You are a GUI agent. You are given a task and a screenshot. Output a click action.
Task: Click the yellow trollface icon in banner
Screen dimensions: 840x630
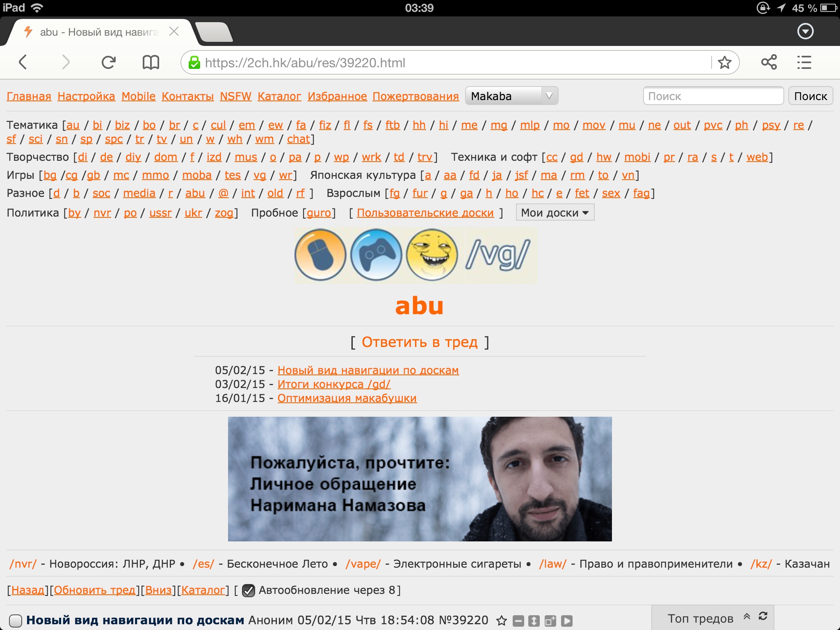pyautogui.click(x=432, y=255)
